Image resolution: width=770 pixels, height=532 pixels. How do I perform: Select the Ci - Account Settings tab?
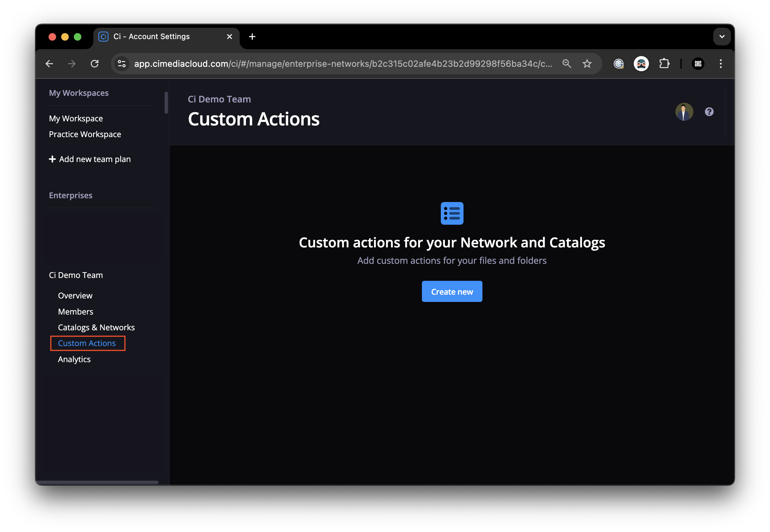166,37
